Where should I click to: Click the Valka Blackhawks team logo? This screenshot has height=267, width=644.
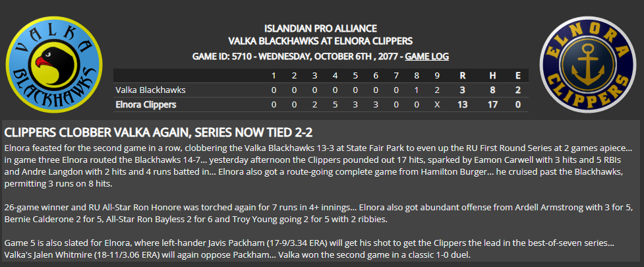point(54,64)
